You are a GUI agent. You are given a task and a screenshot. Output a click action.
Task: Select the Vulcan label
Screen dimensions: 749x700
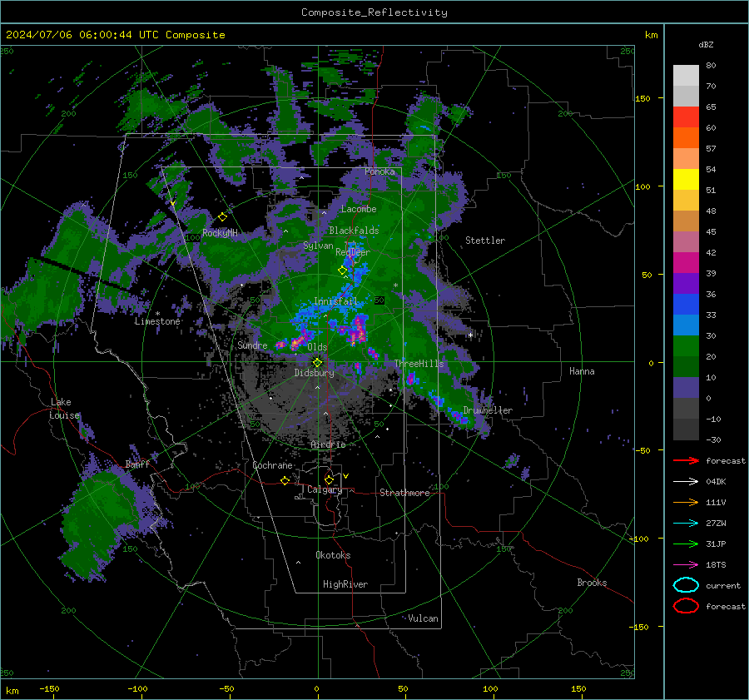pyautogui.click(x=423, y=618)
